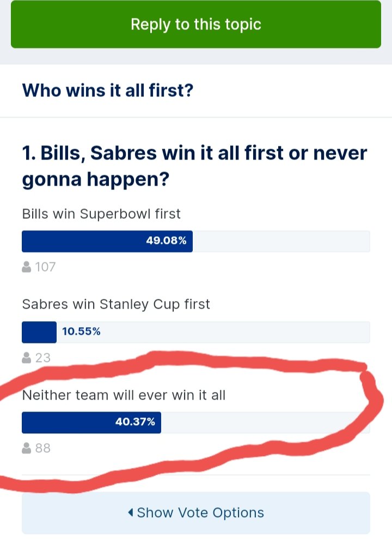Click the 40.37% poll result bar
The width and height of the screenshot is (392, 539).
point(196,422)
